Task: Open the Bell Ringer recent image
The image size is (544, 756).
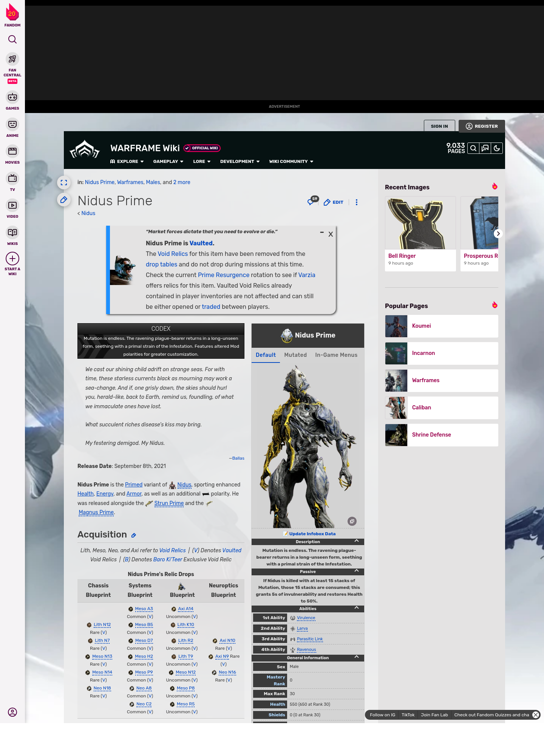Action: pos(420,234)
